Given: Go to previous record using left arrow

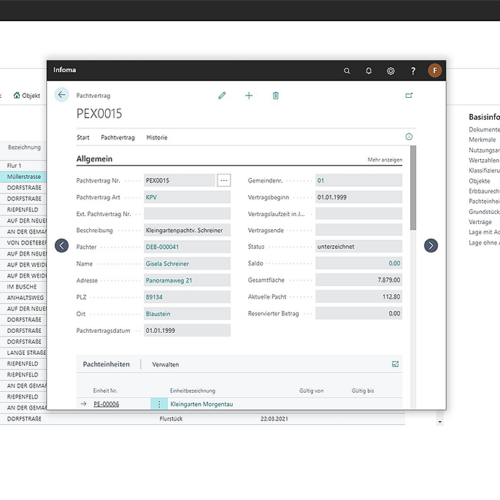Looking at the screenshot, I should click(62, 246).
